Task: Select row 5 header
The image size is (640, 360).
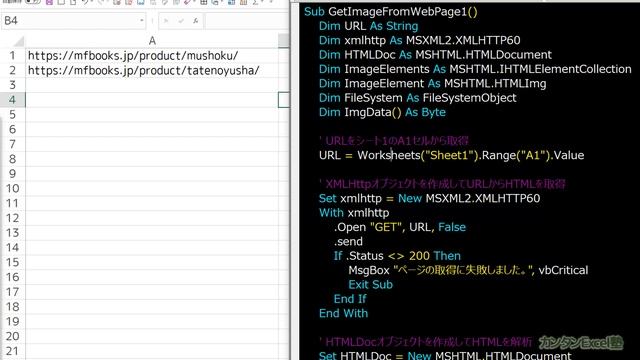Action: (x=13, y=114)
